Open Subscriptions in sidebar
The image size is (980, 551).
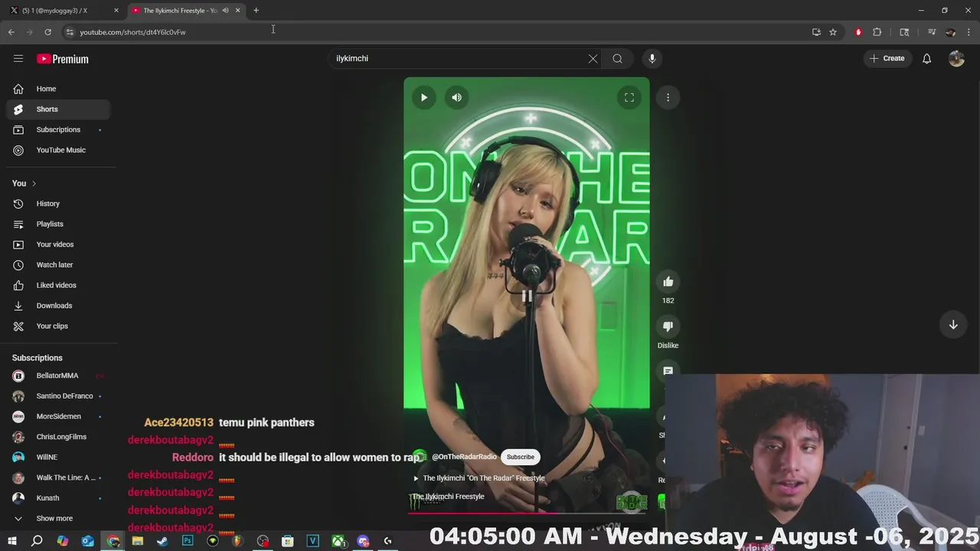click(58, 130)
